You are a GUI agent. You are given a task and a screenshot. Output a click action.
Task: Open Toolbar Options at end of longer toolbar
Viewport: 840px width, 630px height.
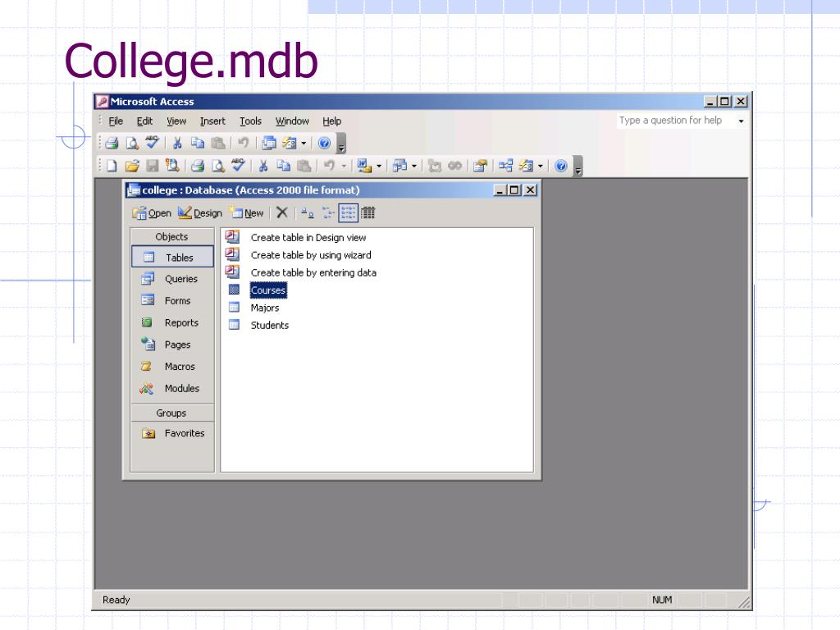578,166
